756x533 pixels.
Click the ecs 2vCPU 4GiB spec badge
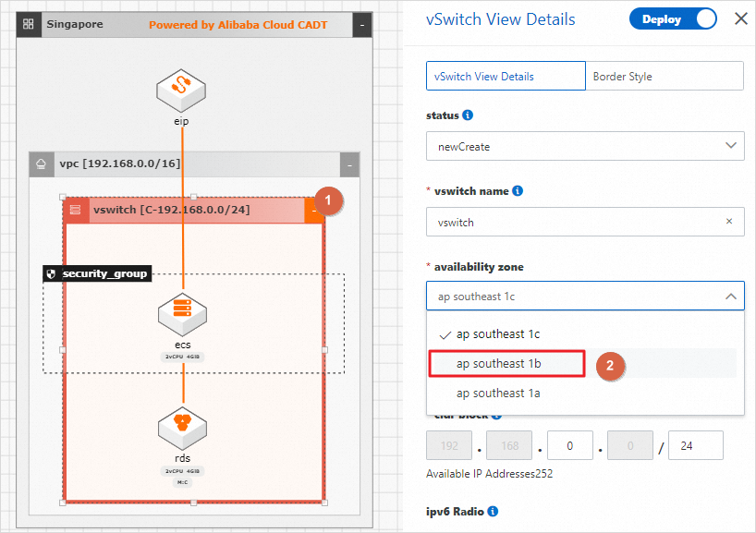click(x=182, y=357)
